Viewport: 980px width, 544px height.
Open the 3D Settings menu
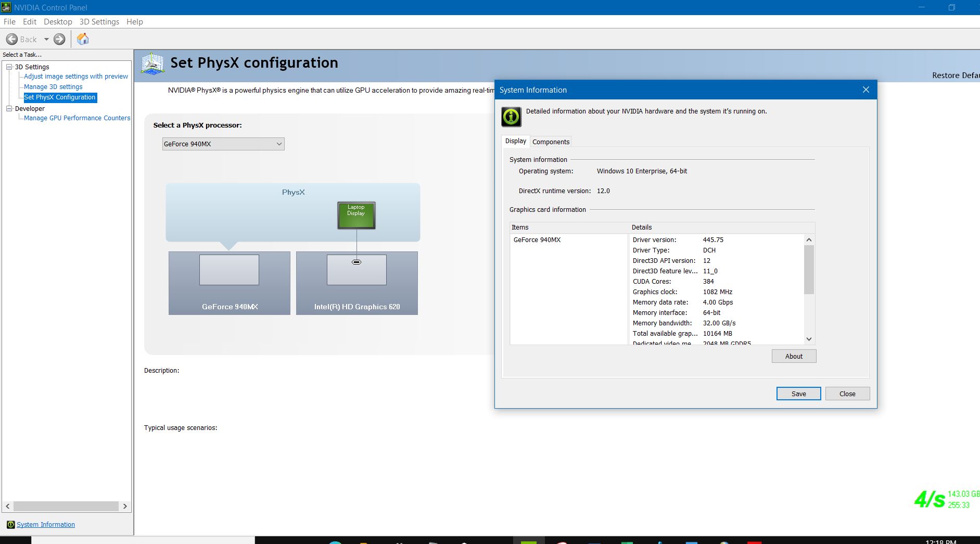(x=99, y=22)
